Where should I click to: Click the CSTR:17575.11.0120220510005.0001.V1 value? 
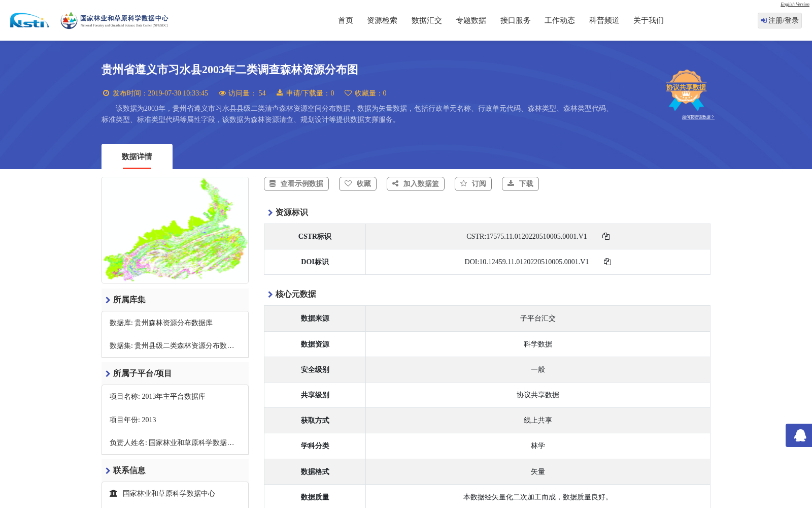pyautogui.click(x=526, y=236)
